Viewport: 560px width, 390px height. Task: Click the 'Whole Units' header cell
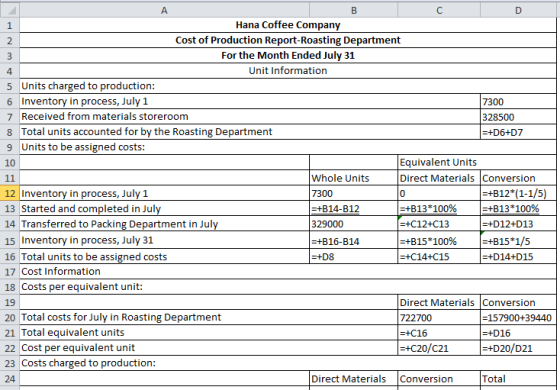pos(354,178)
